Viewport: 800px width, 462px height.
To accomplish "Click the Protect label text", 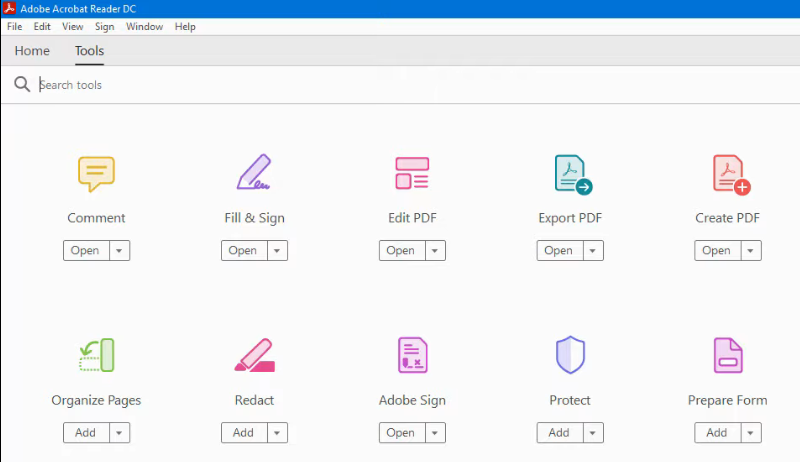I will (x=570, y=400).
